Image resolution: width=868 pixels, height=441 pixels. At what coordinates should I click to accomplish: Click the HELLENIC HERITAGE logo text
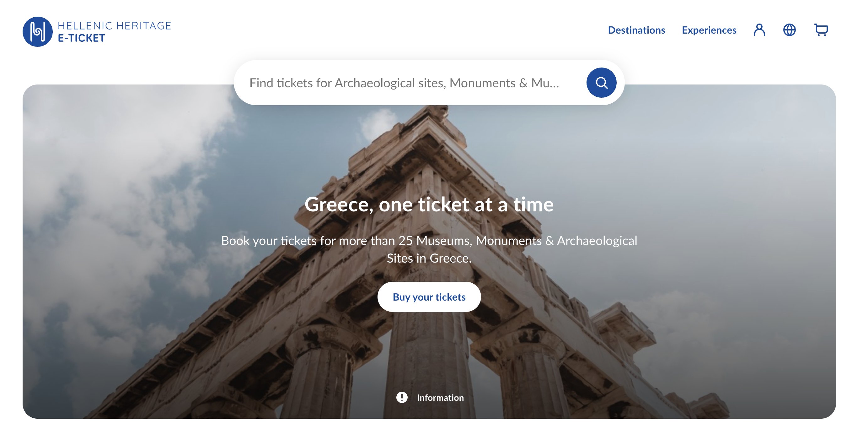coord(115,26)
